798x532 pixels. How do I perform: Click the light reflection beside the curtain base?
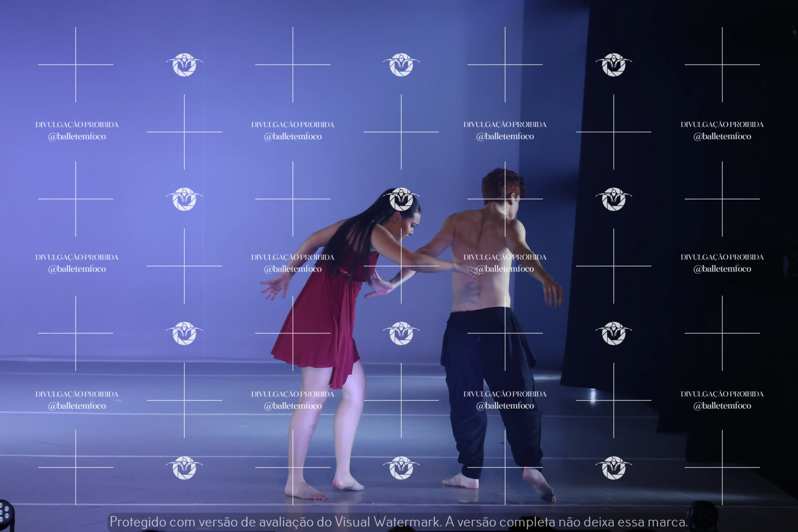coord(593,395)
